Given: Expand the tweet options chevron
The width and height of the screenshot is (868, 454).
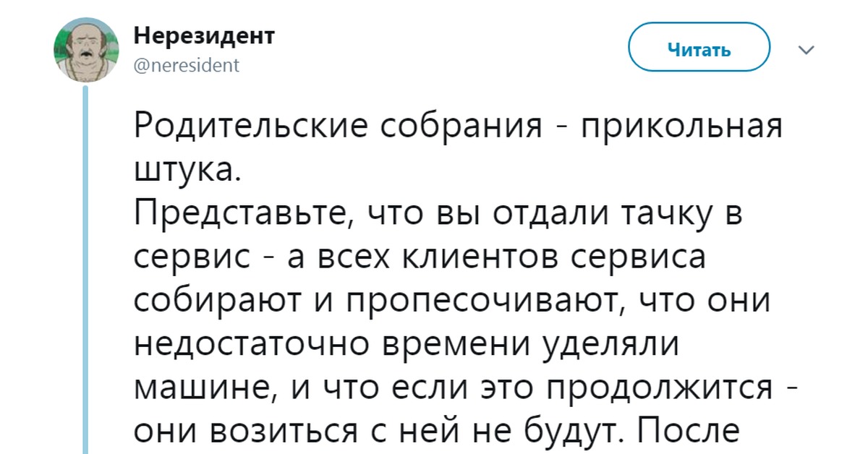Looking at the screenshot, I should (x=806, y=51).
